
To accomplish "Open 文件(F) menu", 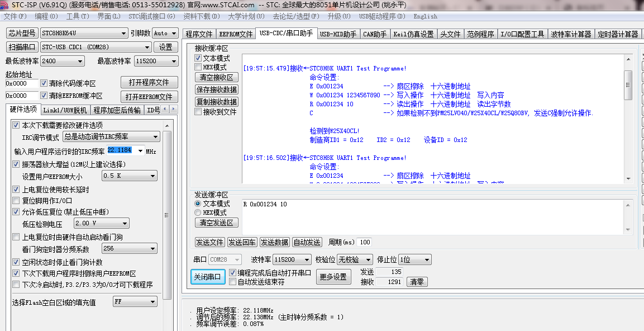I will [15, 16].
